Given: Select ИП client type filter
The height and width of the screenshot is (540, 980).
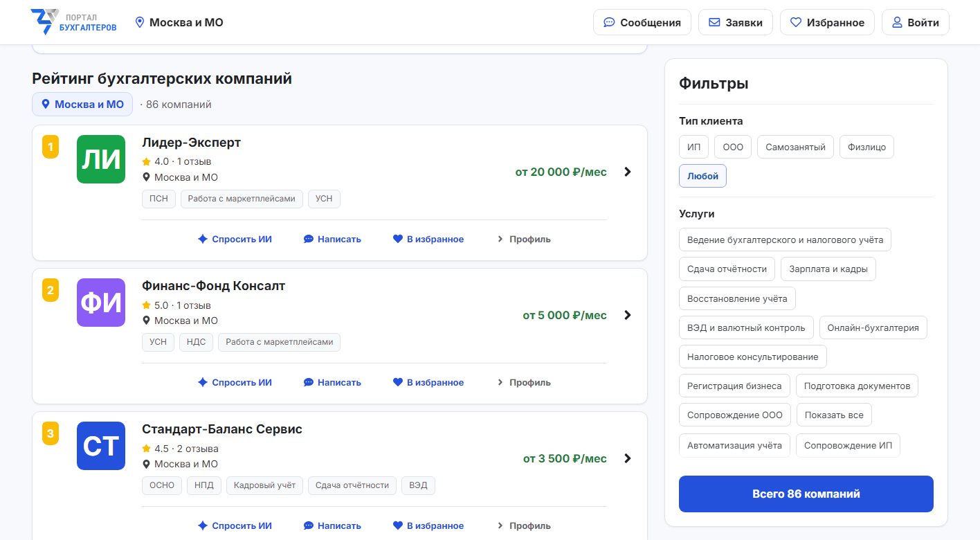Looking at the screenshot, I should tap(694, 147).
